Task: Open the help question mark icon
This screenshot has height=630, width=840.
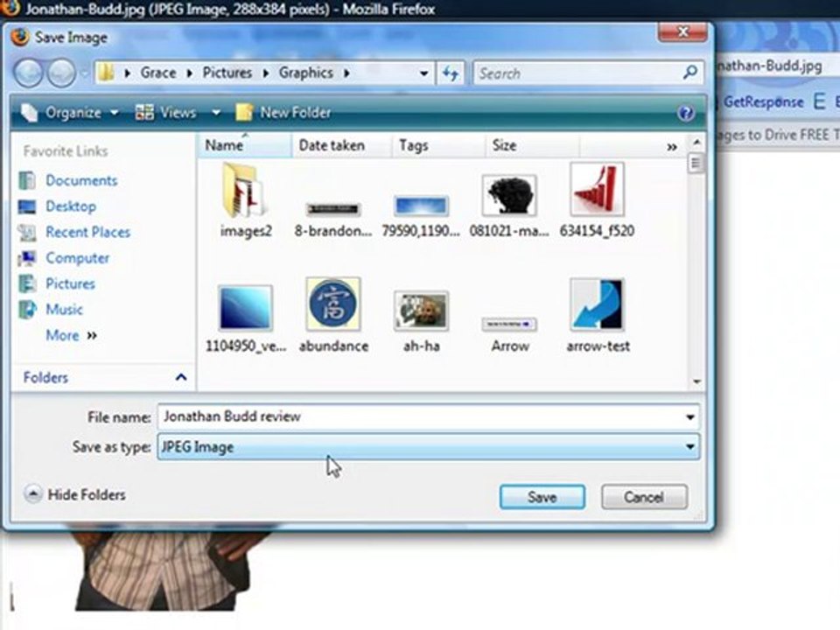Action: [686, 113]
